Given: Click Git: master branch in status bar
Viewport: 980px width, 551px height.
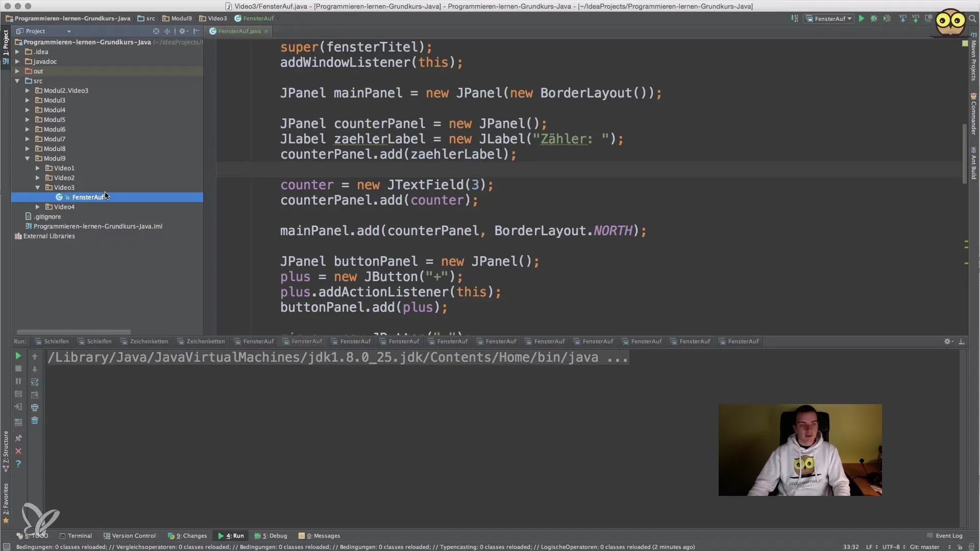Looking at the screenshot, I should [925, 547].
